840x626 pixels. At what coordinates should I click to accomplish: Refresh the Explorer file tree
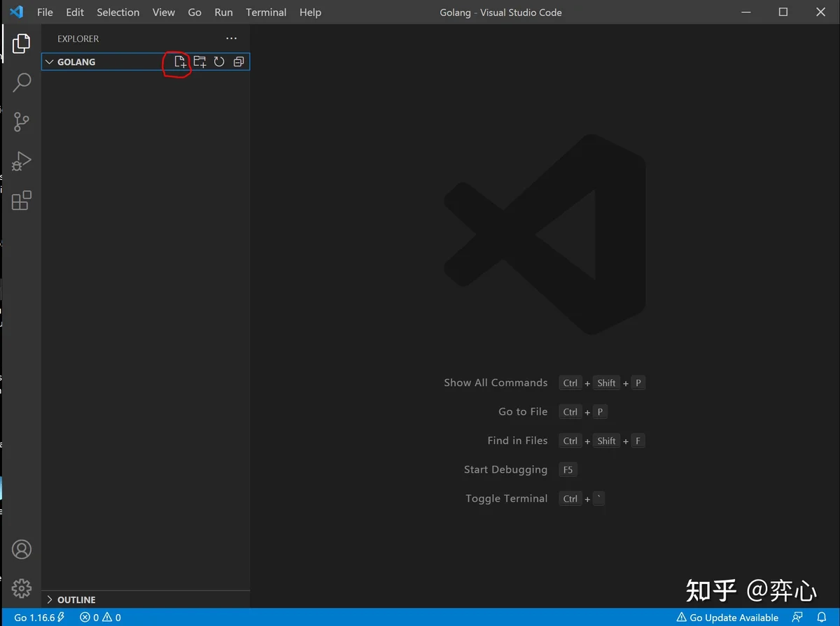[219, 62]
